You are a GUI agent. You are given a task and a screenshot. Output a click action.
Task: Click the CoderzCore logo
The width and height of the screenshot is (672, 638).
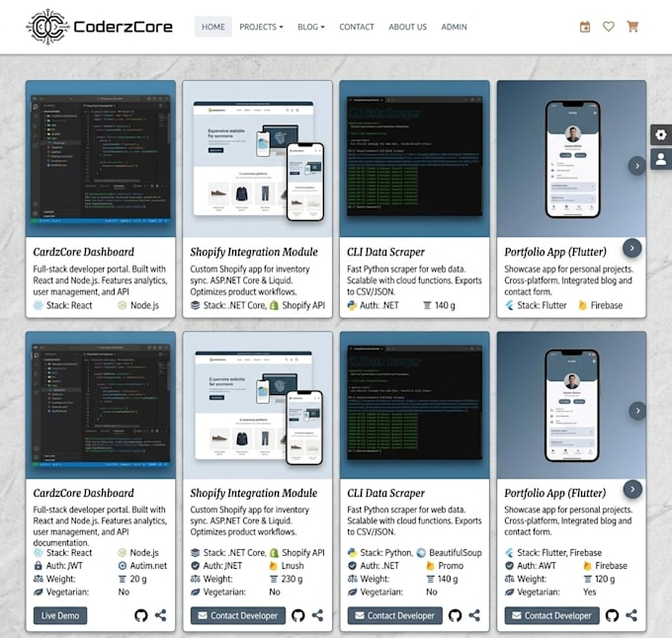[x=100, y=27]
